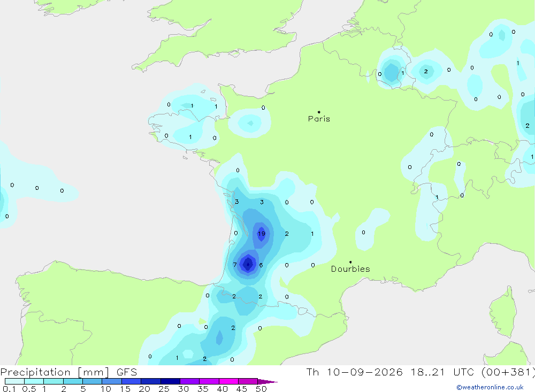Click the Paris city label
This screenshot has width=535, height=392.
click(x=319, y=119)
